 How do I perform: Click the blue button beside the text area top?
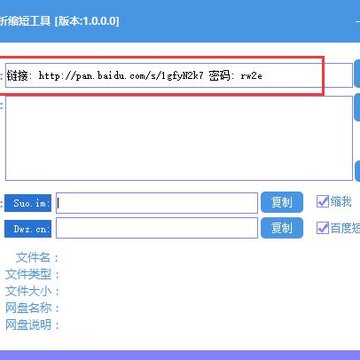[x=357, y=107]
